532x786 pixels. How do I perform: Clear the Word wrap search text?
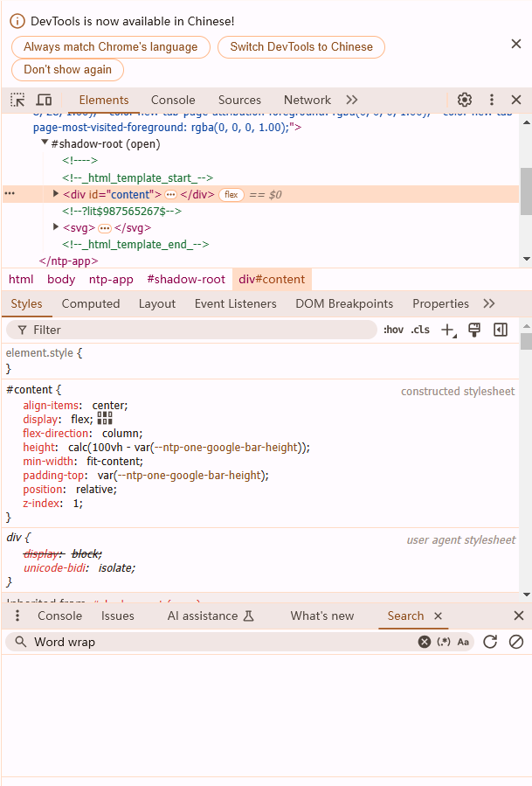(425, 642)
